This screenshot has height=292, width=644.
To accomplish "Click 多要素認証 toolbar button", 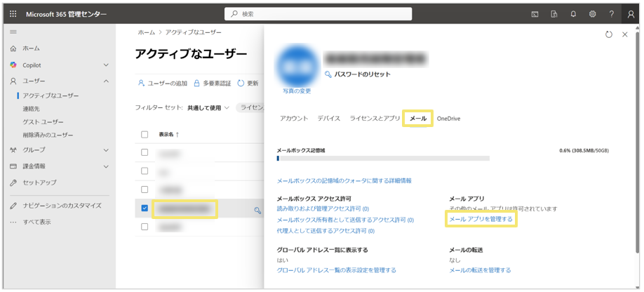I will pyautogui.click(x=213, y=84).
